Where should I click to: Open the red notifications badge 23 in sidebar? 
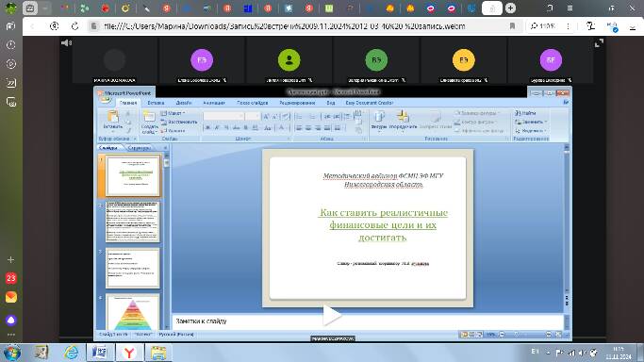coord(11,278)
